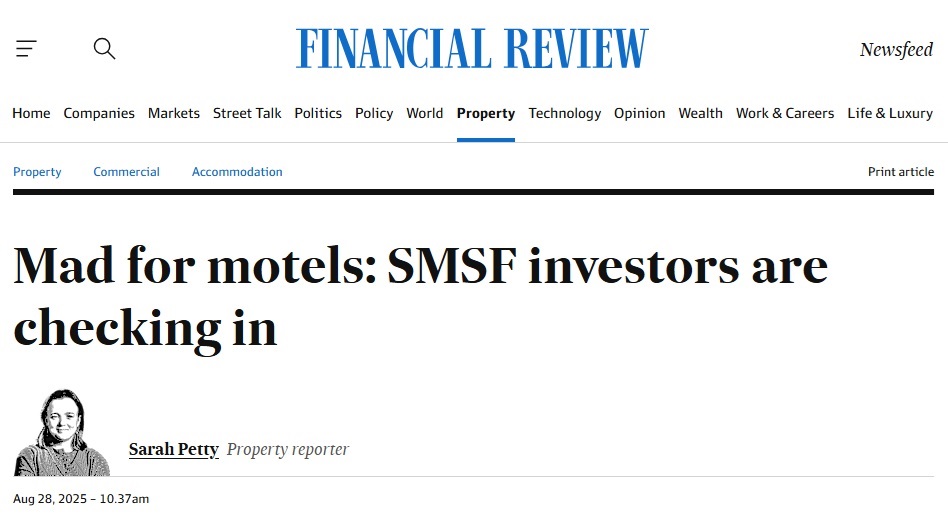Select the Technology menu item
Screen dimensions: 948x515
(565, 113)
